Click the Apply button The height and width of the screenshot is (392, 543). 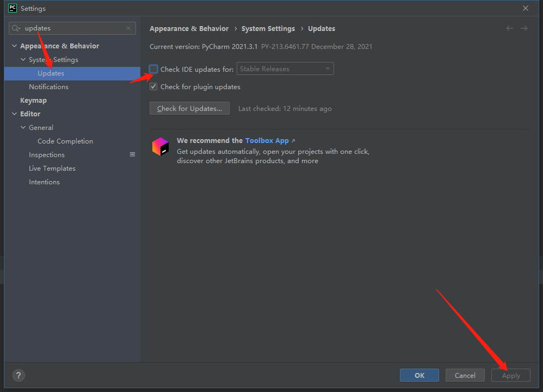[x=511, y=375]
